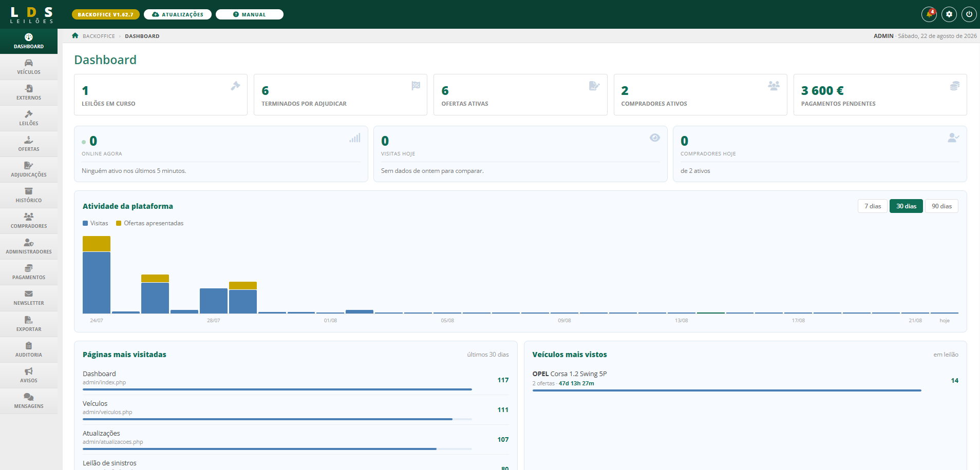Open Terminados por adjudicar card
The image size is (980, 470).
click(341, 95)
